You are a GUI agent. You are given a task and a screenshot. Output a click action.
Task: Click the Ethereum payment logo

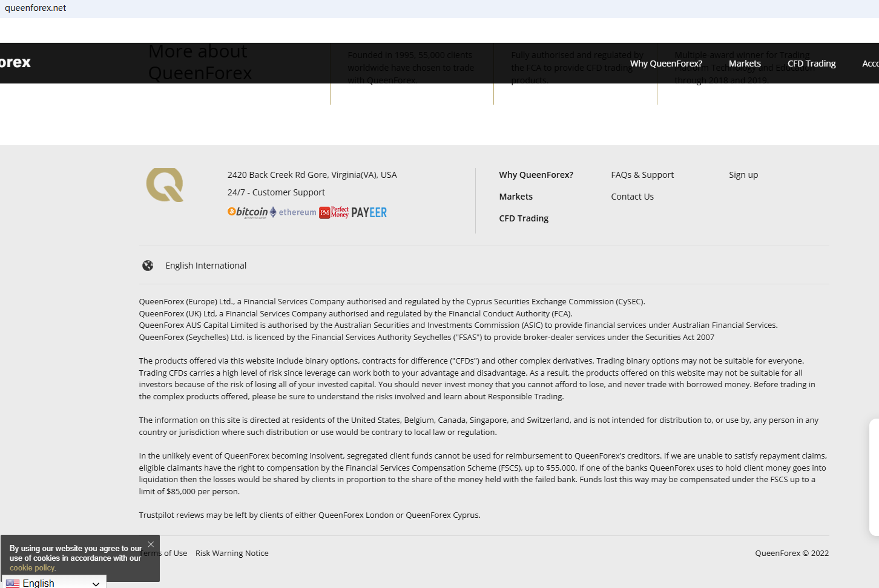point(293,212)
